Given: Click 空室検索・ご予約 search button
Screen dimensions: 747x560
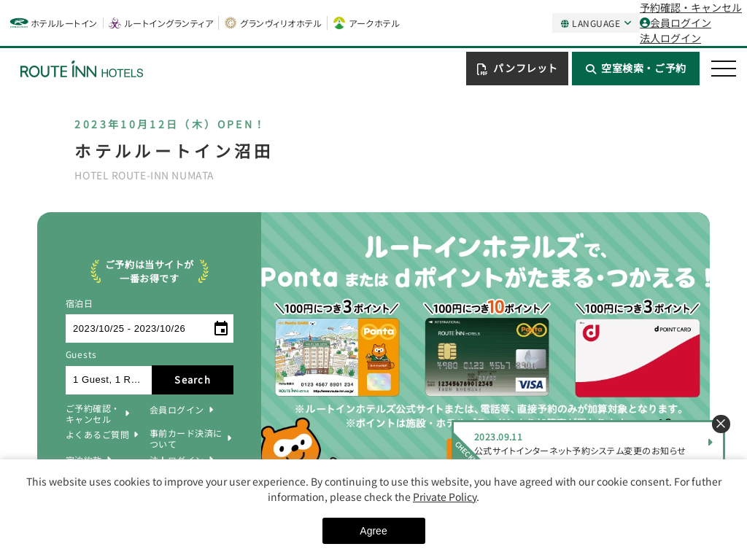Looking at the screenshot, I should tap(635, 69).
